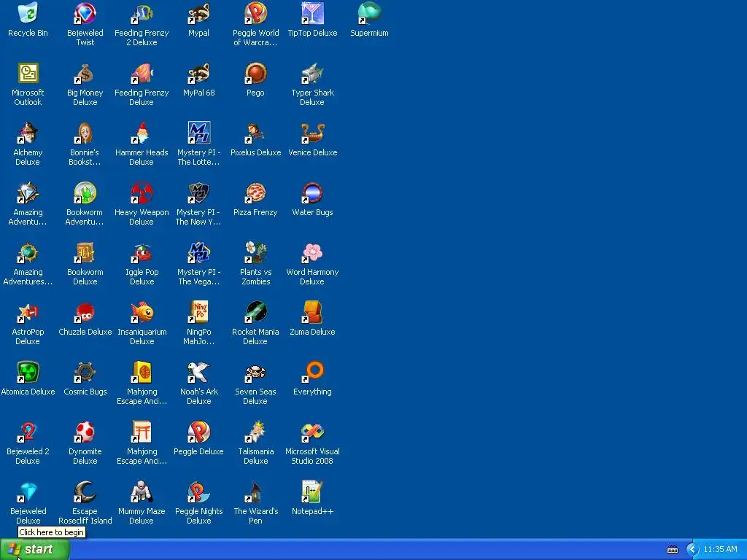
Task: Expand hidden system tray icons arrow
Action: point(692,550)
